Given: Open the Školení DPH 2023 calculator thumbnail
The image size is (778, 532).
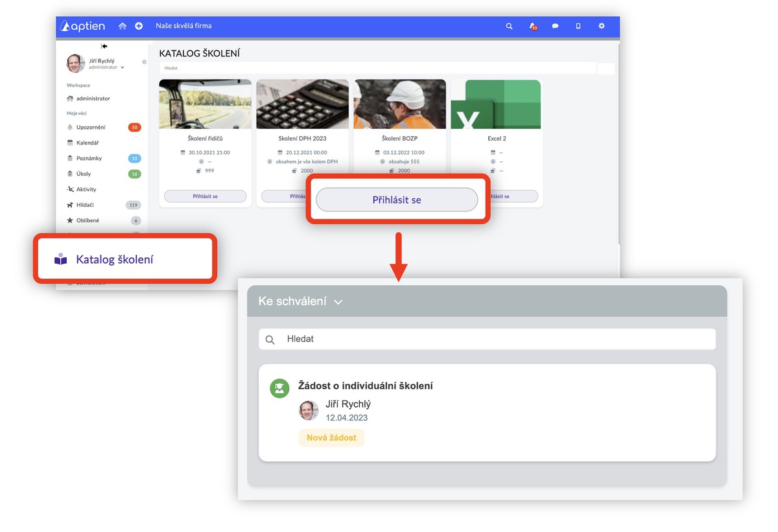Looking at the screenshot, I should 302,104.
